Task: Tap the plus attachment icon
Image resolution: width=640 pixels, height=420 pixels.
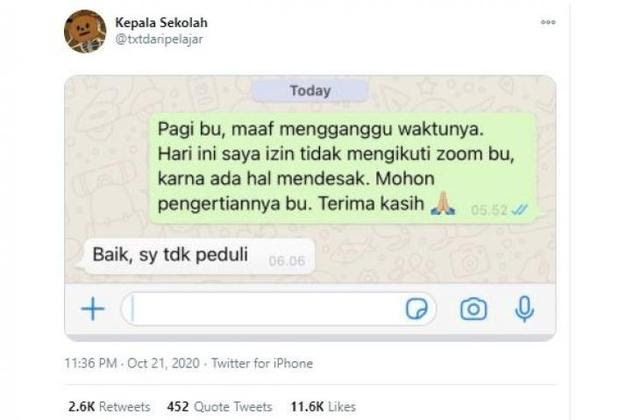Action: point(93,309)
